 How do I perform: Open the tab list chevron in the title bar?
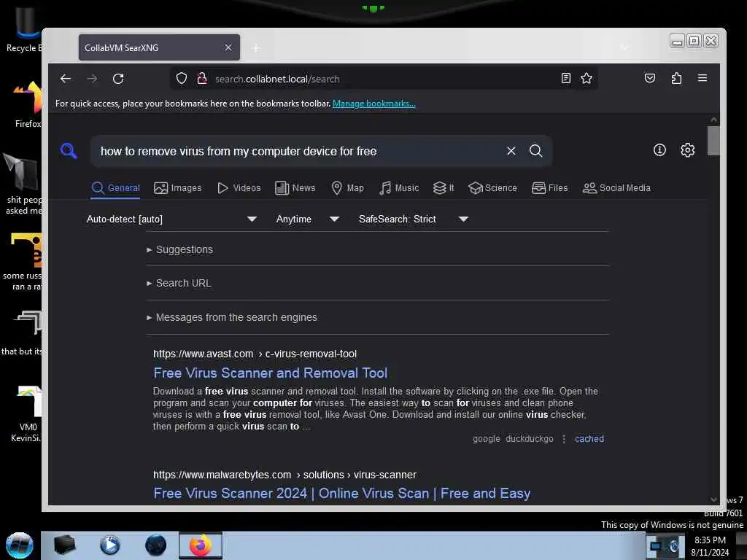[x=624, y=47]
